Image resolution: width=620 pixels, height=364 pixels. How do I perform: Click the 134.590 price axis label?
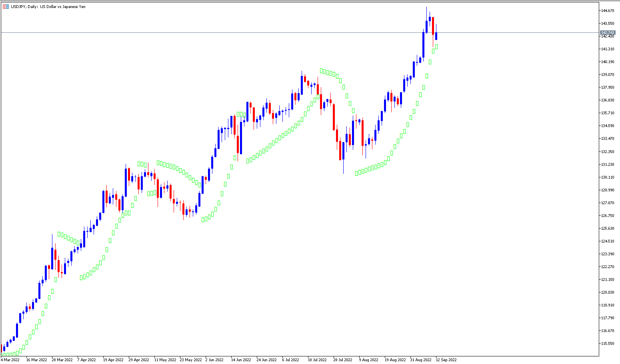click(x=608, y=125)
